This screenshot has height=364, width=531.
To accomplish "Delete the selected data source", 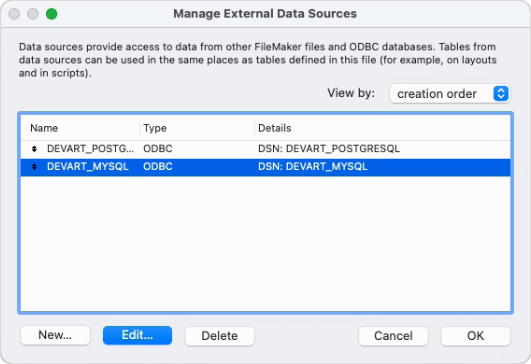I will 219,336.
